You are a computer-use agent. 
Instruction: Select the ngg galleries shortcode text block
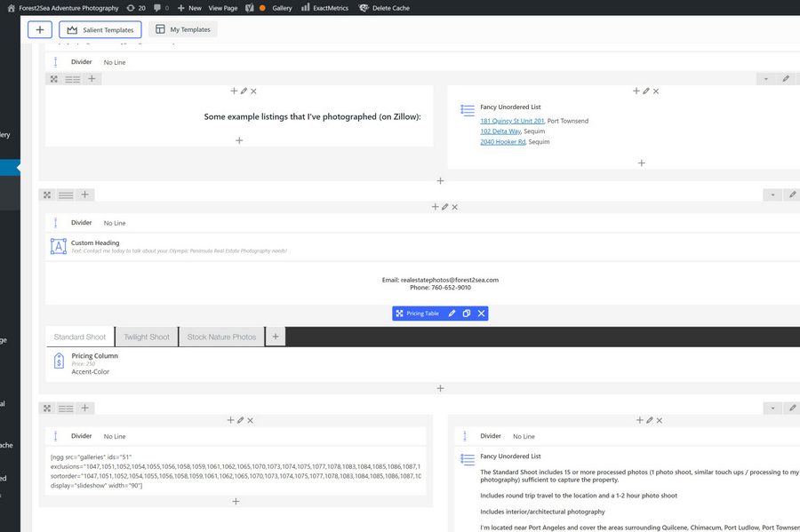[236, 471]
